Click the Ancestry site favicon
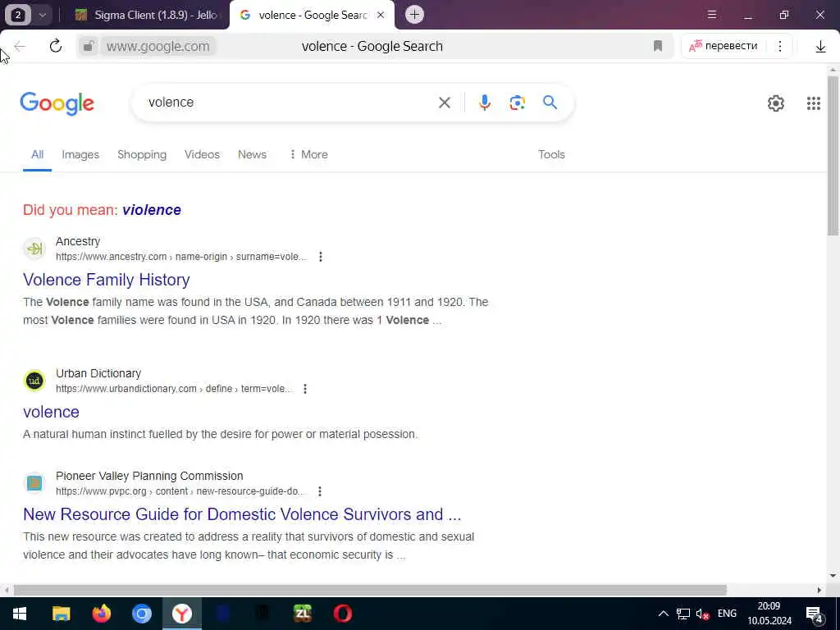The image size is (840, 630). 34,249
